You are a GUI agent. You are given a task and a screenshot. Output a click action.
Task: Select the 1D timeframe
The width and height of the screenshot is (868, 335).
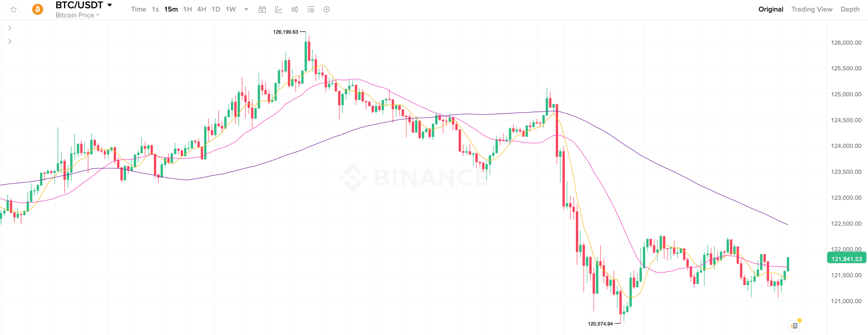(216, 9)
